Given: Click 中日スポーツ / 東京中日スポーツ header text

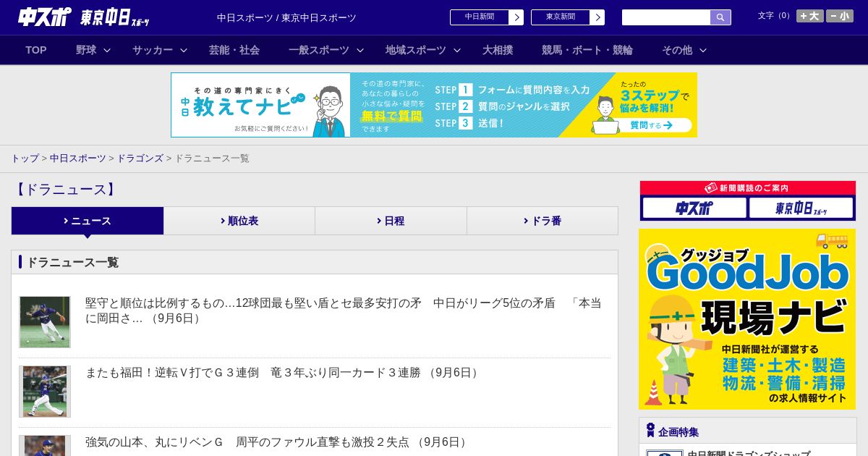Looking at the screenshot, I should point(286,18).
